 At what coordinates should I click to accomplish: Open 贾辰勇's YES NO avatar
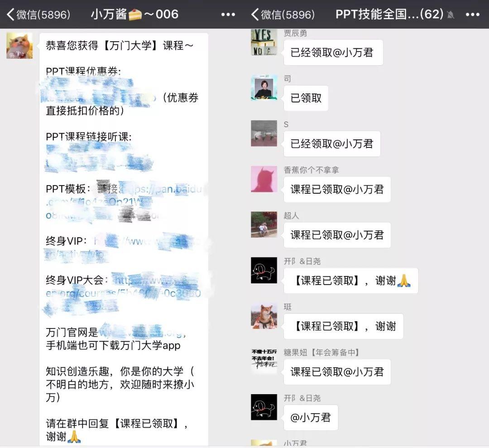coord(264,42)
